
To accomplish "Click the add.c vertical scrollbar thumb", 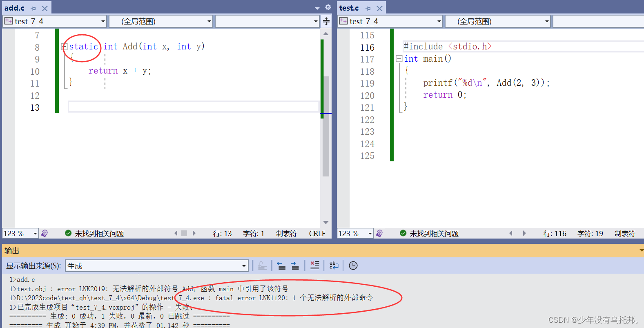I will pyautogui.click(x=326, y=127).
